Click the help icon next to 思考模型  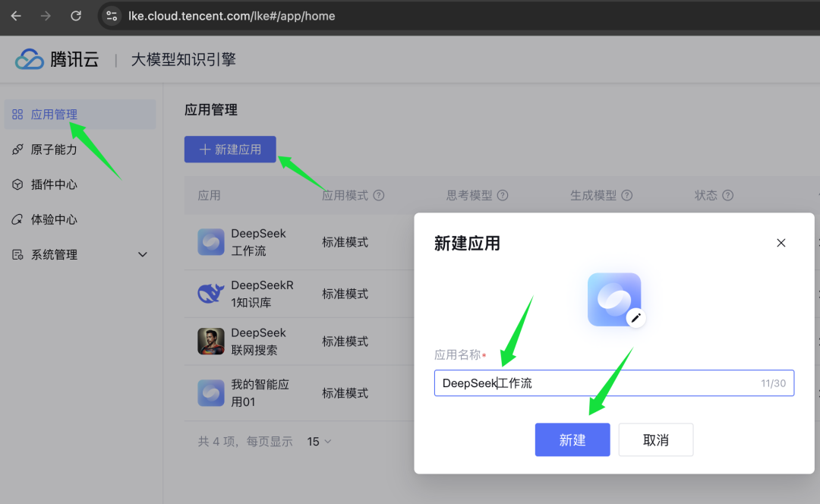503,195
